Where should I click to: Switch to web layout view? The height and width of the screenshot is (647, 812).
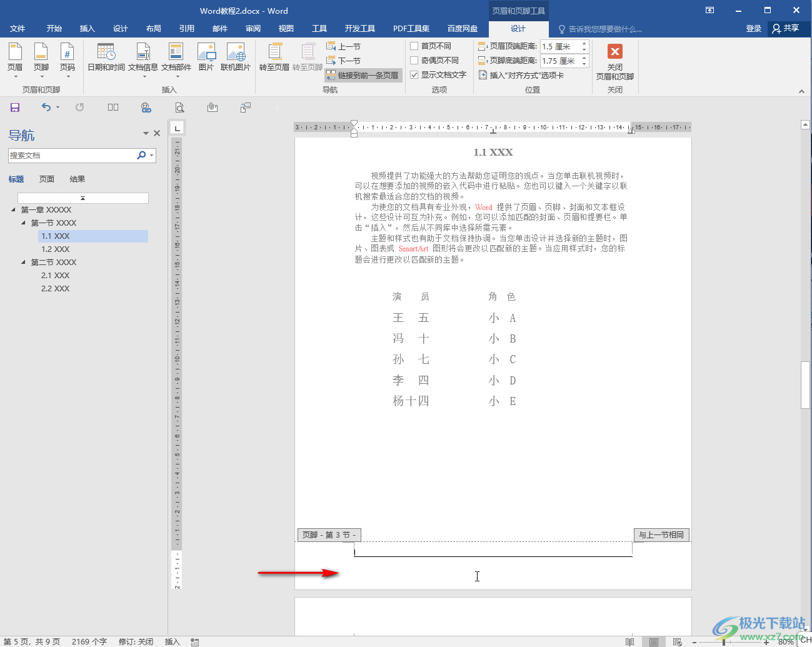pos(677,641)
